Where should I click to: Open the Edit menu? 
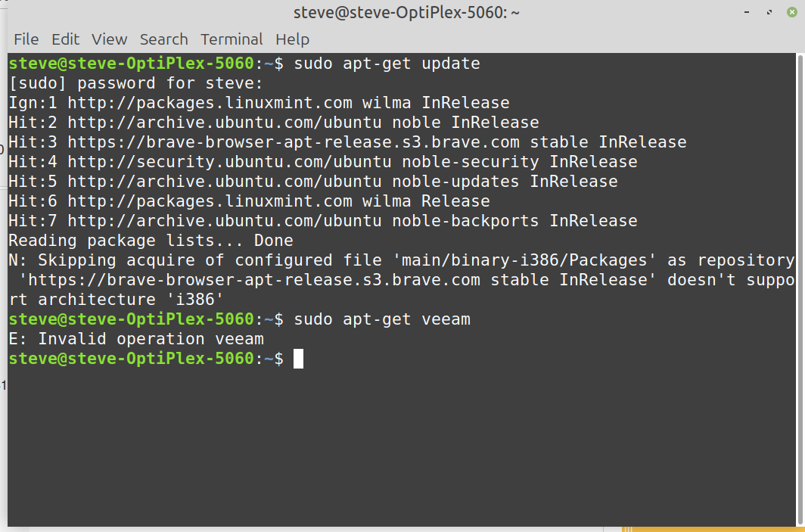click(65, 39)
